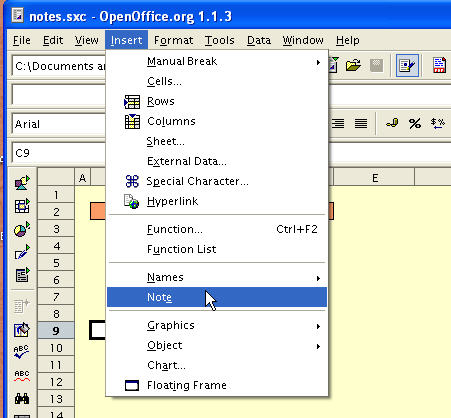Image resolution: width=451 pixels, height=418 pixels.
Task: Click the document icon in title bar
Action: coord(17,15)
